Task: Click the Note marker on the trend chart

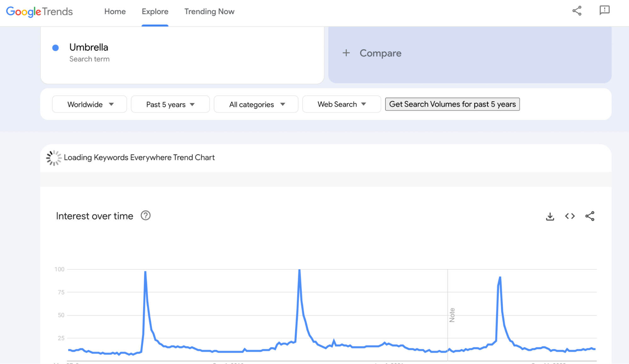Action: (452, 314)
